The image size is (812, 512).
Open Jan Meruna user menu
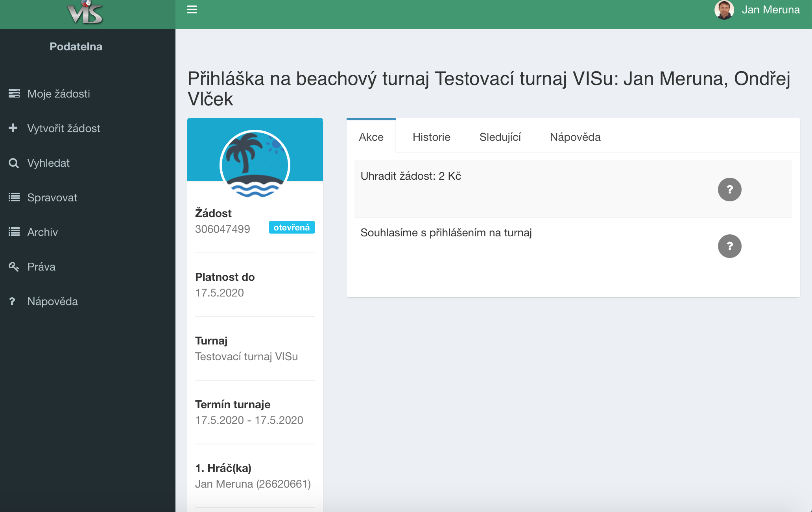[770, 10]
